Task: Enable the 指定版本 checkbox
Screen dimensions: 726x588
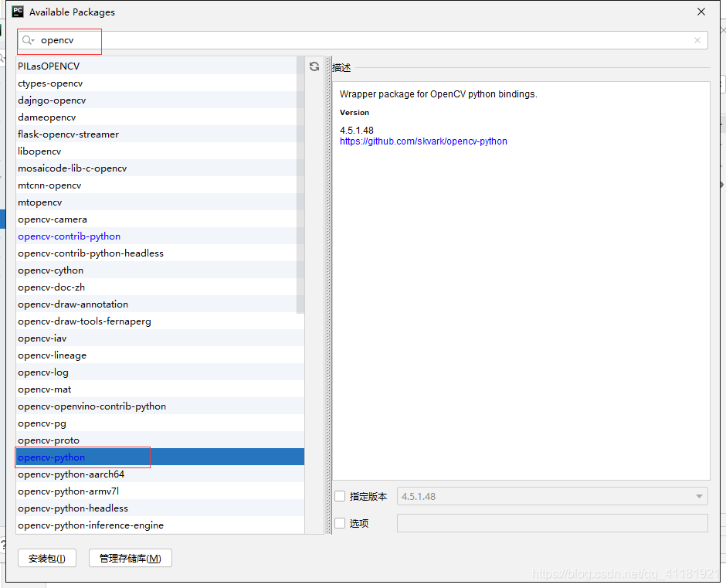Action: pos(340,496)
